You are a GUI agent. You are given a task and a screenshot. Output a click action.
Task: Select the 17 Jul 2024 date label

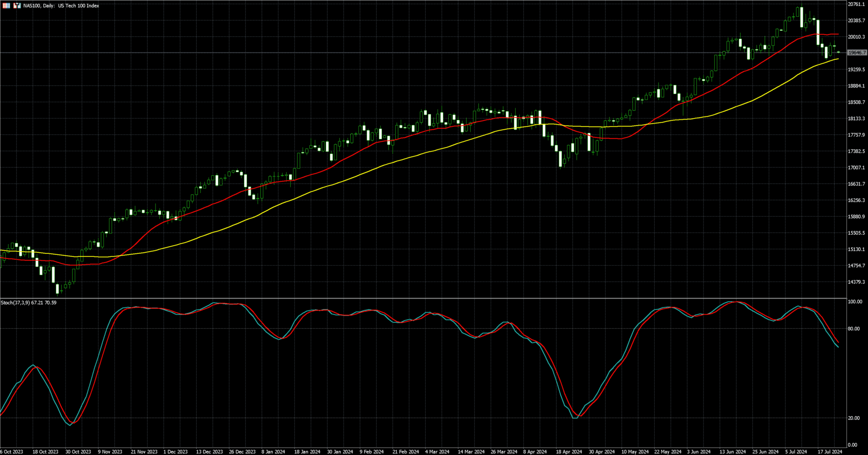pyautogui.click(x=829, y=451)
